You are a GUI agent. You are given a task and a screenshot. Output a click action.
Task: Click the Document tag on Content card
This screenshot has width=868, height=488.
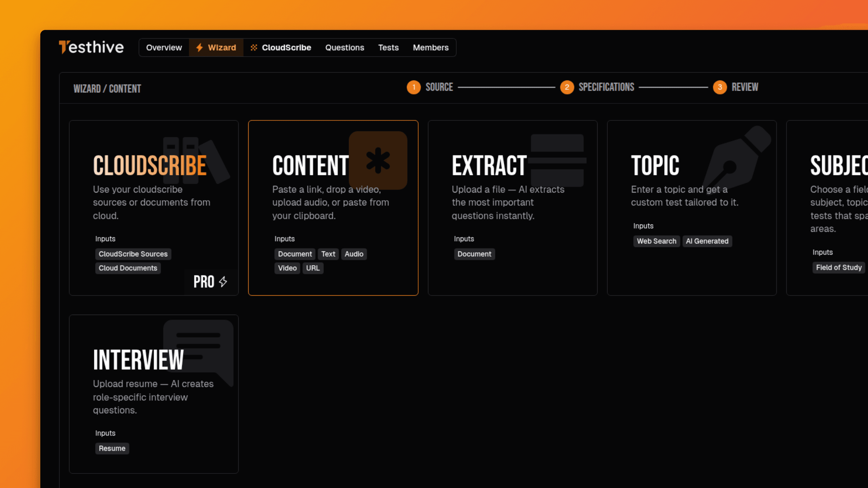point(295,254)
